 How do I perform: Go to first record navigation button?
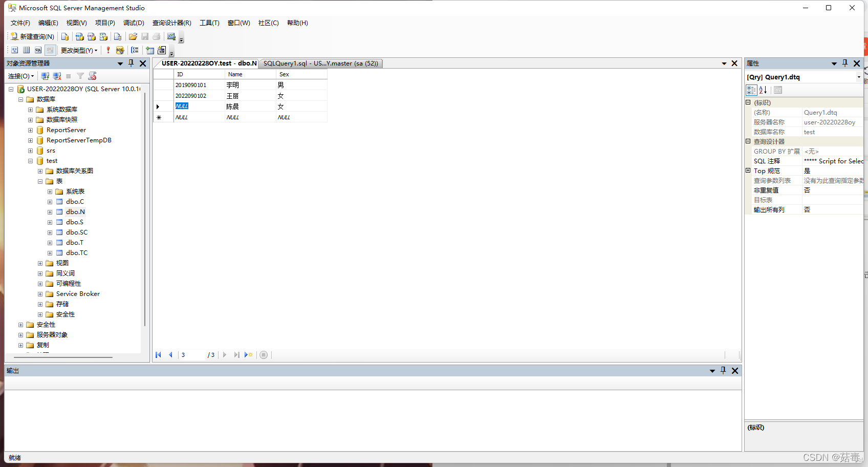[x=159, y=355]
